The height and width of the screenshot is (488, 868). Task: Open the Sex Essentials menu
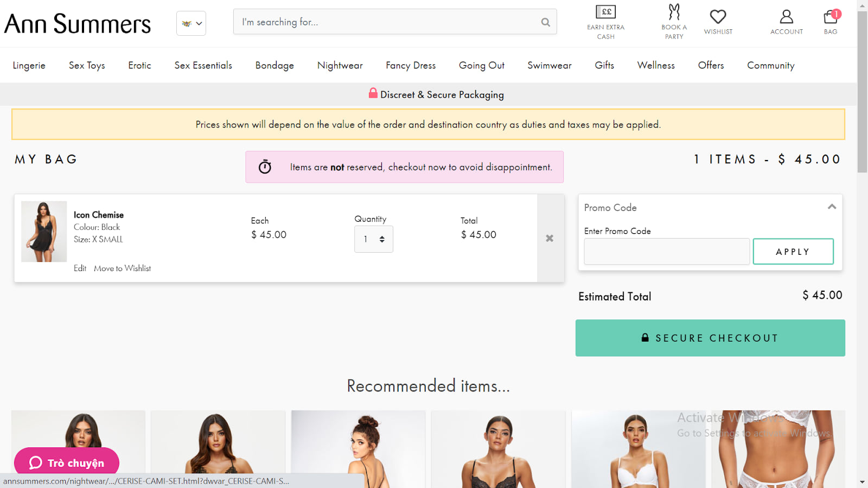point(203,66)
